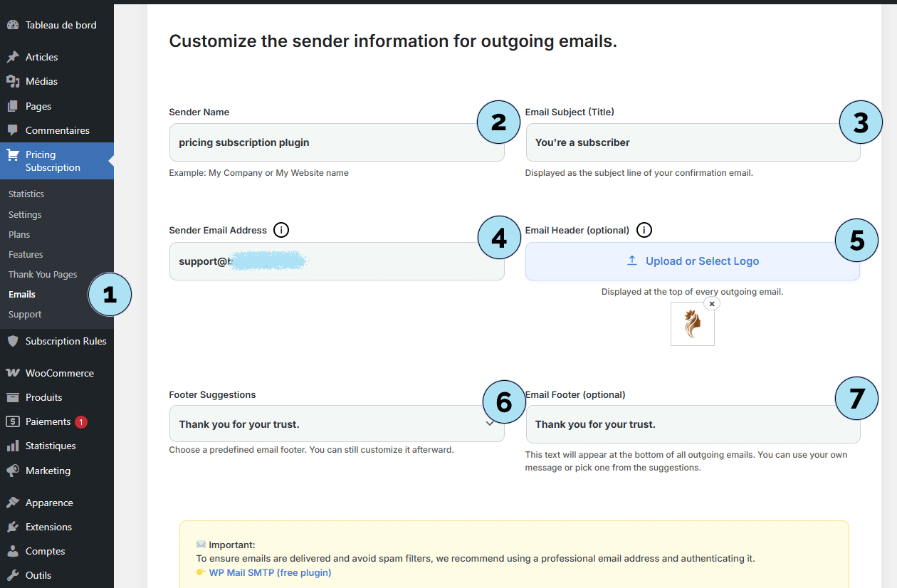Screen dimensions: 897x588
Task: Click info icon beside Sender Email Address
Action: coord(281,230)
